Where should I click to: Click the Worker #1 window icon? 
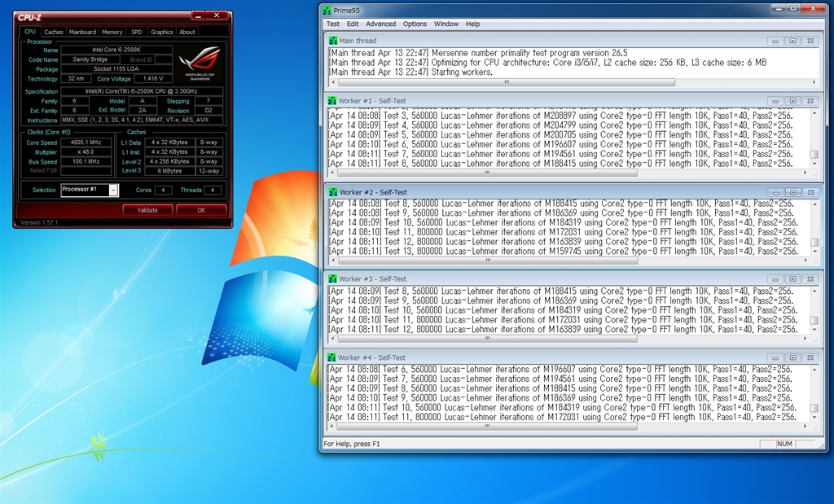point(332,101)
